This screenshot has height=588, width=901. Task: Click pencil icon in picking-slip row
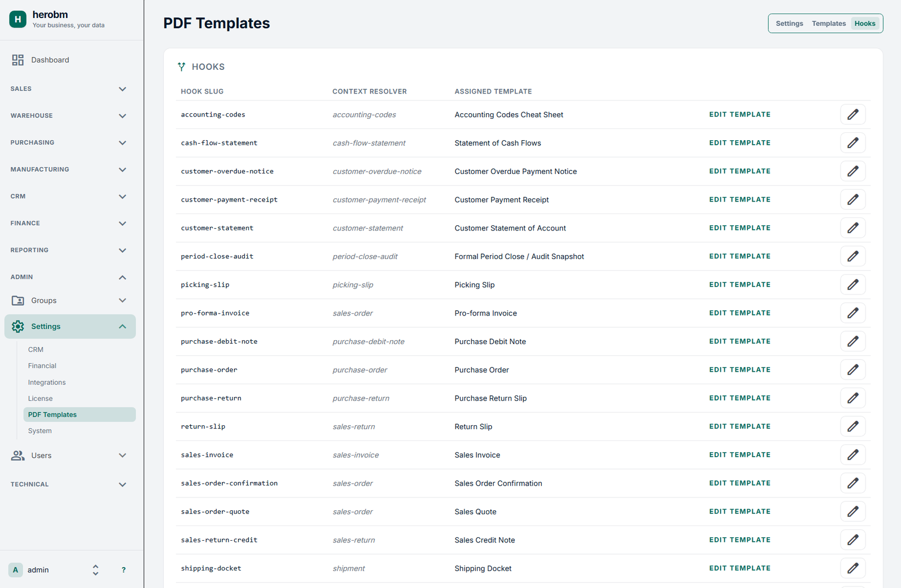click(x=853, y=284)
